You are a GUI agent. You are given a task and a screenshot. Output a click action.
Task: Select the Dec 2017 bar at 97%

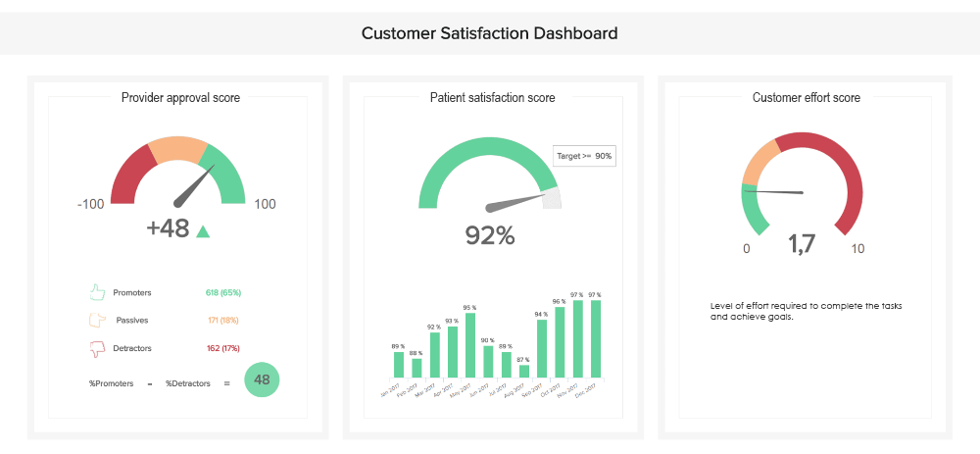(x=595, y=338)
